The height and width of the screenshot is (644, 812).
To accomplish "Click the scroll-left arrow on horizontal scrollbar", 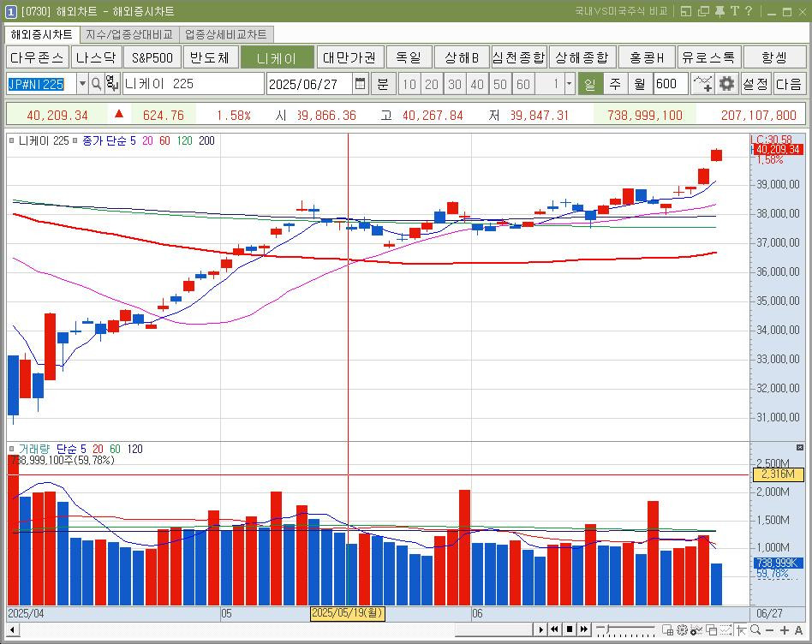I will point(13,630).
